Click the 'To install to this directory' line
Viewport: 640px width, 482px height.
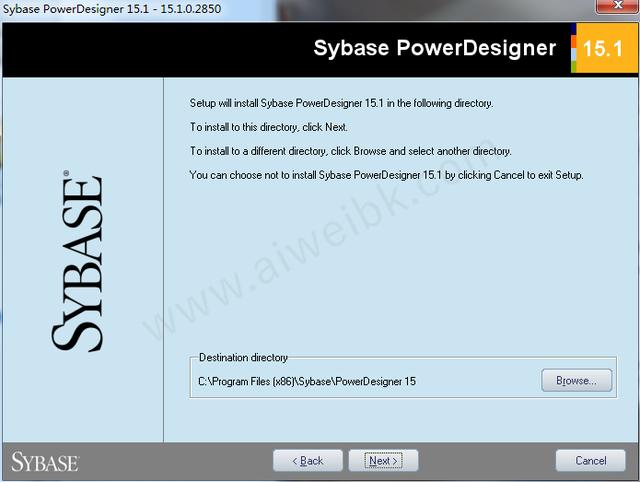point(269,127)
